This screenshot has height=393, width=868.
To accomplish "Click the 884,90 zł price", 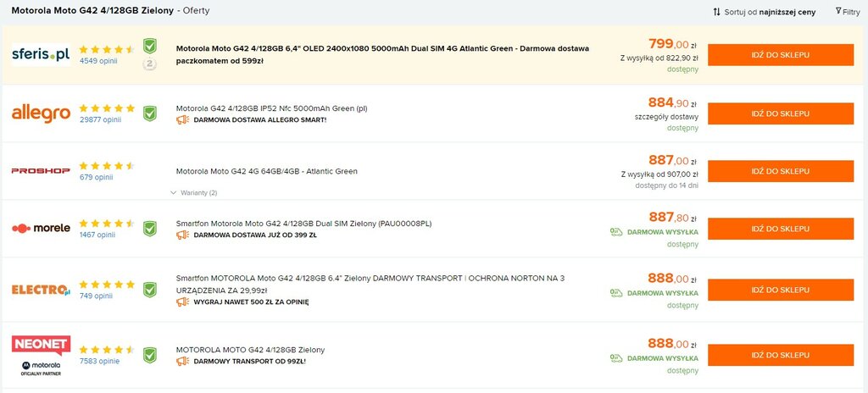I will (672, 102).
